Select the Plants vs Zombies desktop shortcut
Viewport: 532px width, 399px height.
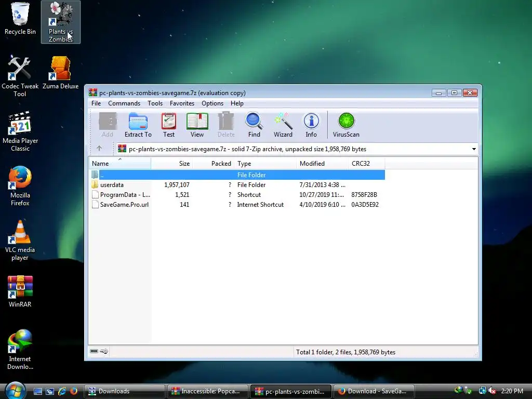(61, 22)
